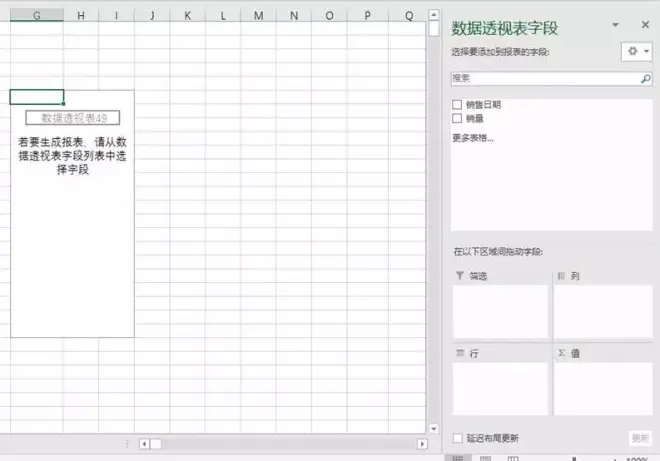
Task: Switch to Page Layout view icon
Action: pyautogui.click(x=485, y=458)
